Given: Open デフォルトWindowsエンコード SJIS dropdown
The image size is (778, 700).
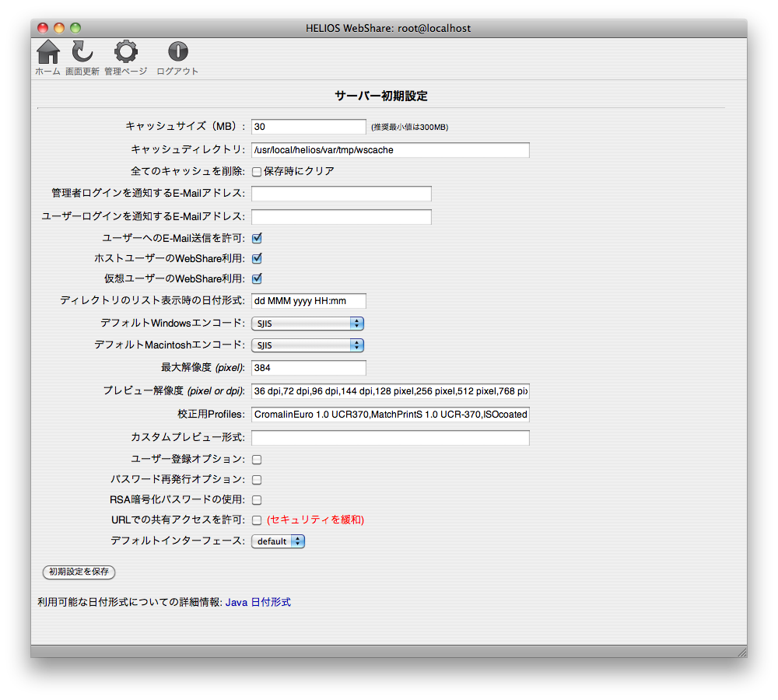Looking at the screenshot, I should [x=307, y=324].
